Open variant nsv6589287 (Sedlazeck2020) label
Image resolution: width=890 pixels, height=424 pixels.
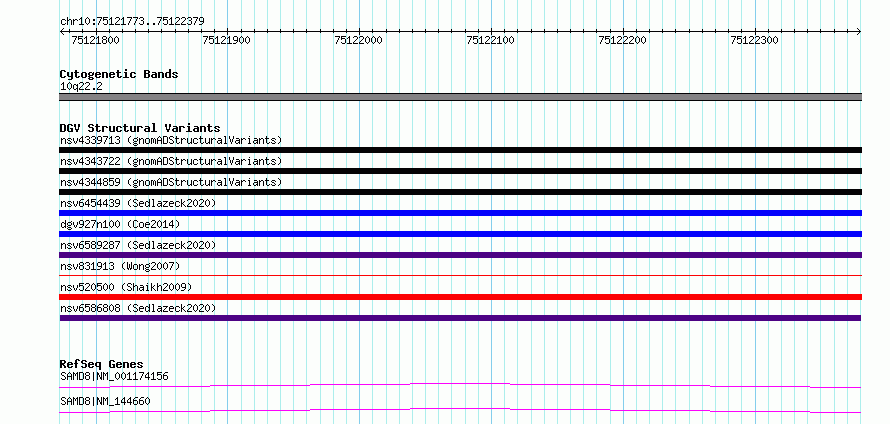(138, 245)
